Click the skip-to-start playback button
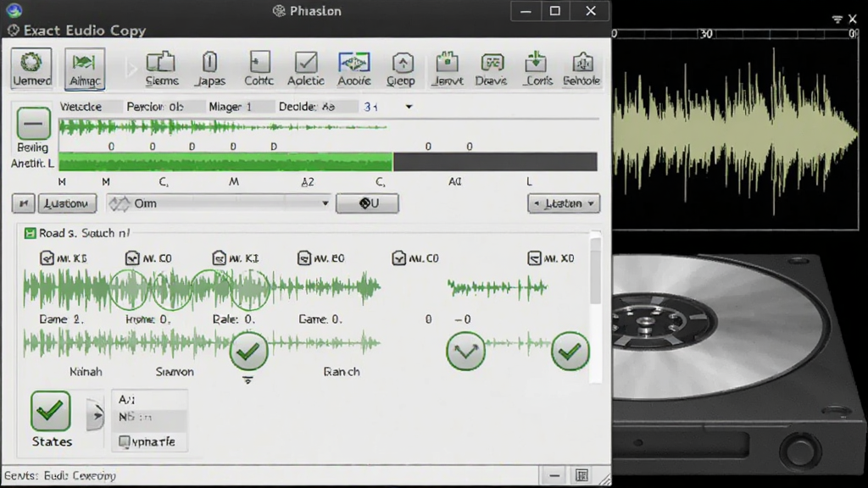This screenshot has height=488, width=868. click(23, 203)
